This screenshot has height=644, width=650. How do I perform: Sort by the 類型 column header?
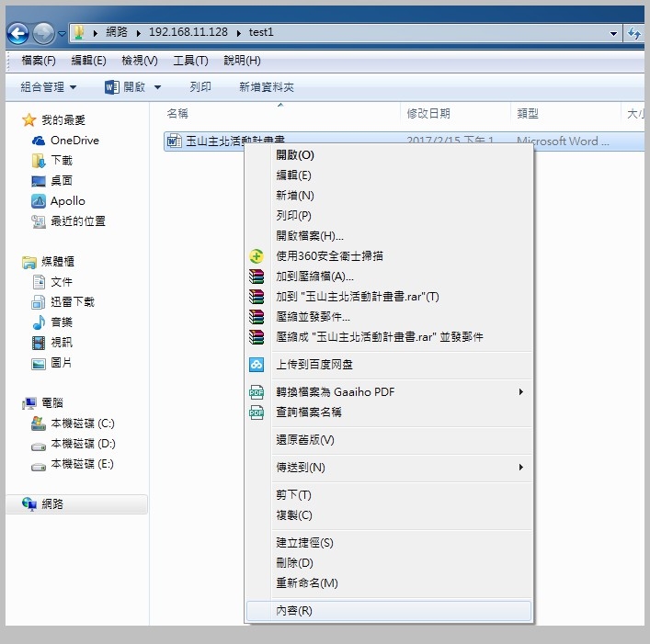(528, 114)
